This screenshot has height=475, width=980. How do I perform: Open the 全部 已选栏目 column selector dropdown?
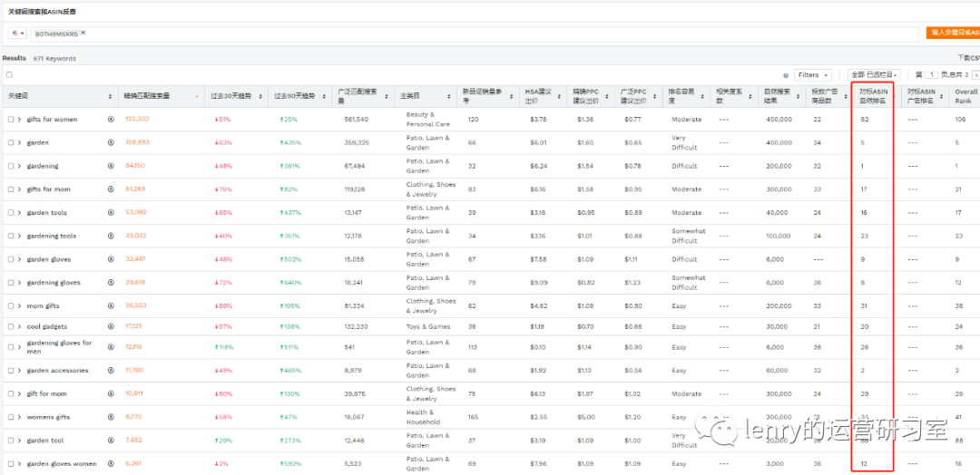pos(874,75)
